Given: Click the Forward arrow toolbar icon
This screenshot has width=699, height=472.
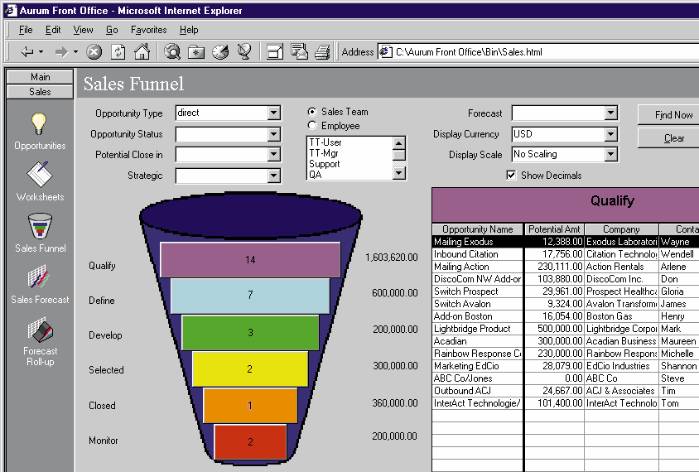Looking at the screenshot, I should [x=61, y=52].
